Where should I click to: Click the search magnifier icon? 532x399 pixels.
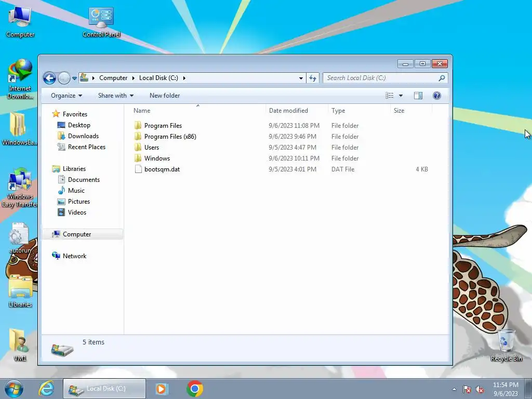pos(442,78)
